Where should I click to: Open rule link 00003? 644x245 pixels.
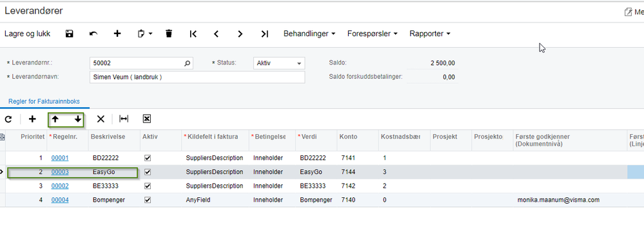tap(60, 172)
